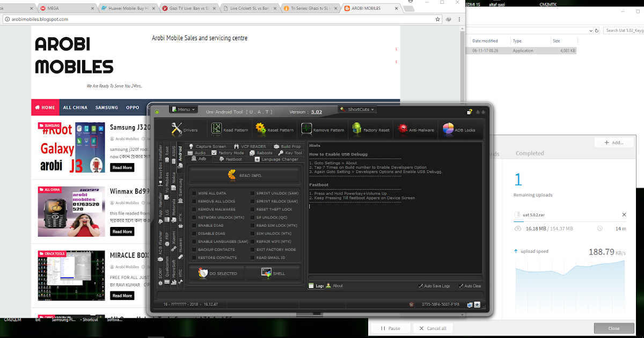Screen dimensions: 644x338
Task: Tick the RESET THEFT LOCK checkbox
Action: (x=253, y=209)
